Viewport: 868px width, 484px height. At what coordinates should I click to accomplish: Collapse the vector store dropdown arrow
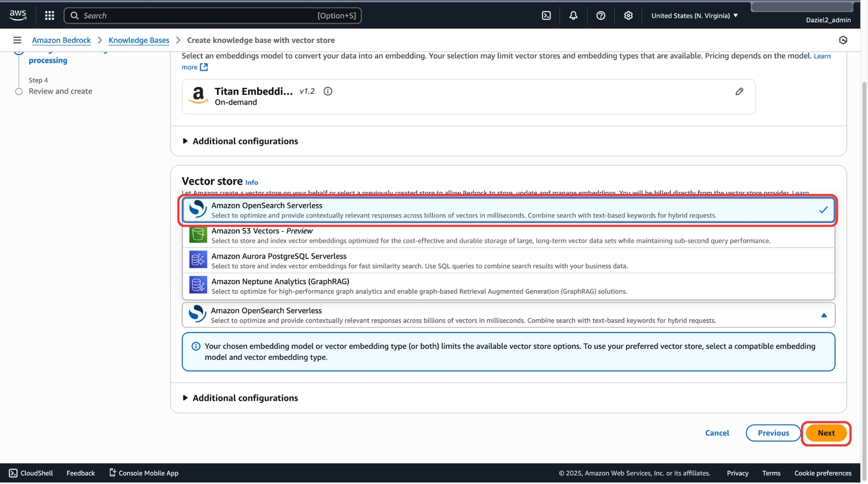coord(824,316)
